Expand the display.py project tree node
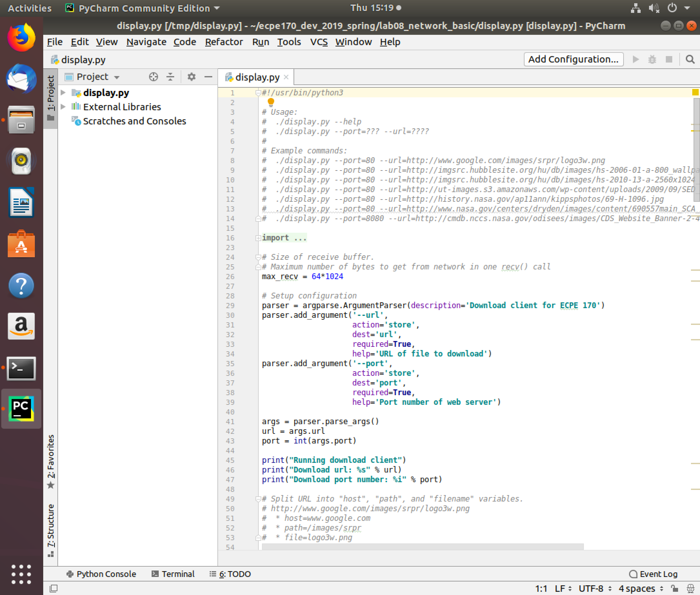The image size is (700, 595). click(x=63, y=93)
